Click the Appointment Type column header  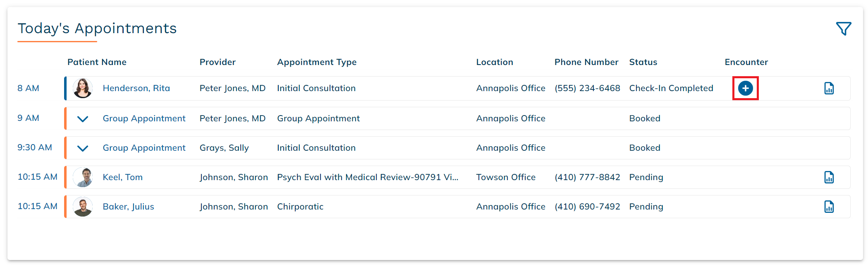point(316,62)
